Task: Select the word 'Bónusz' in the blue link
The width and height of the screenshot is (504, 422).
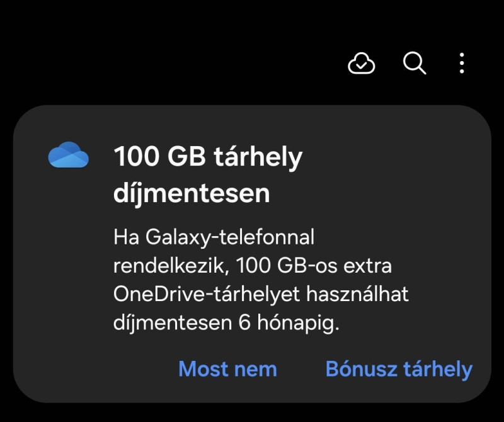Action: click(361, 368)
